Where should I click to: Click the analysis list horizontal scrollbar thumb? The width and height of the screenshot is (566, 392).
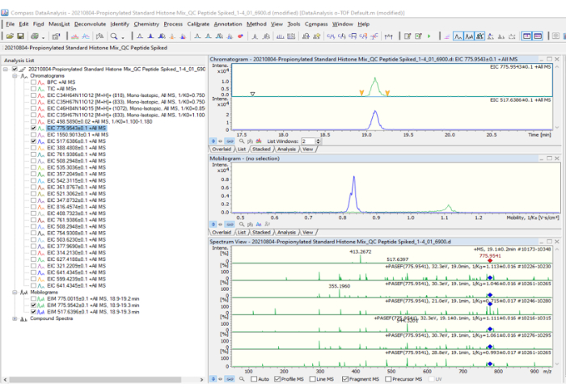(x=95, y=380)
